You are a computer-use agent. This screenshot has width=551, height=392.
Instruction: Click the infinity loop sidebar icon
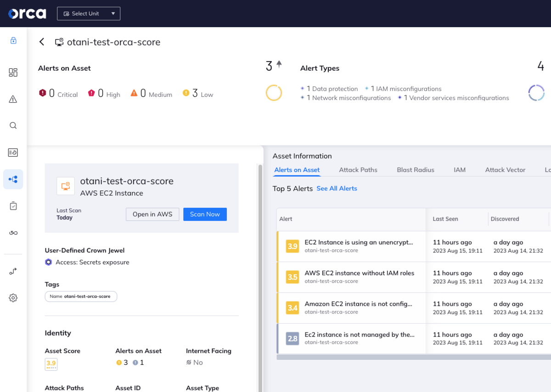(13, 233)
